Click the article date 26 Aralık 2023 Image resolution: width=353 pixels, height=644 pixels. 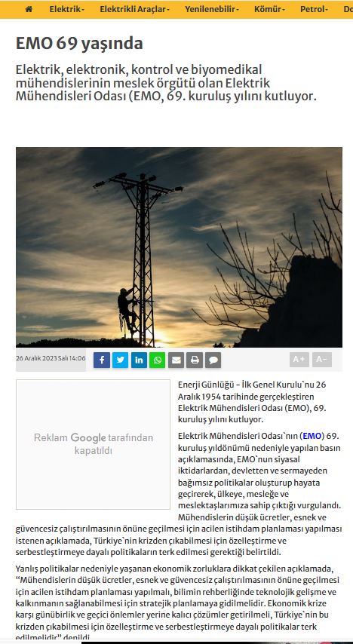click(51, 358)
